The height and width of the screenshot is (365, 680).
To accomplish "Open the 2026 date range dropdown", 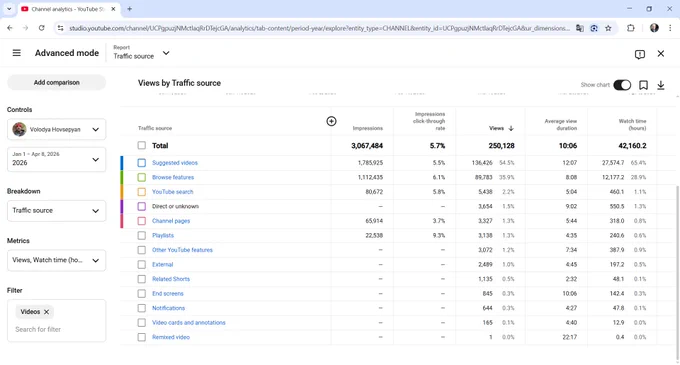I will click(56, 159).
